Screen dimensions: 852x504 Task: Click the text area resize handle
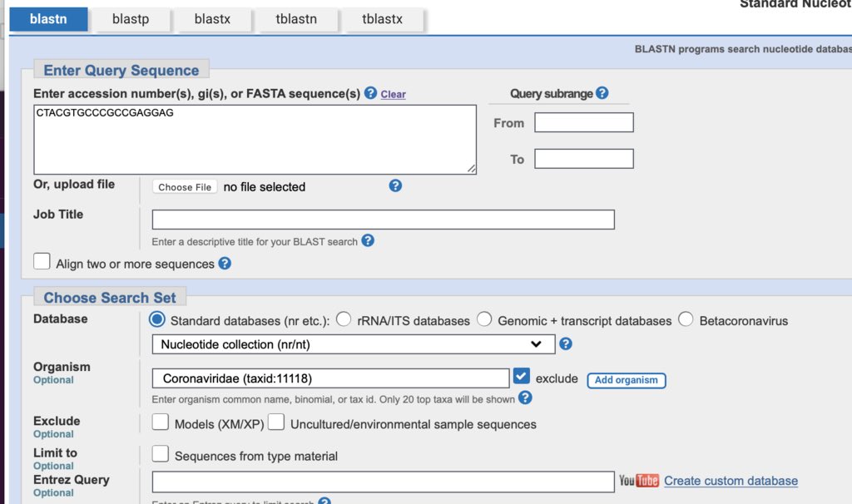tap(471, 169)
